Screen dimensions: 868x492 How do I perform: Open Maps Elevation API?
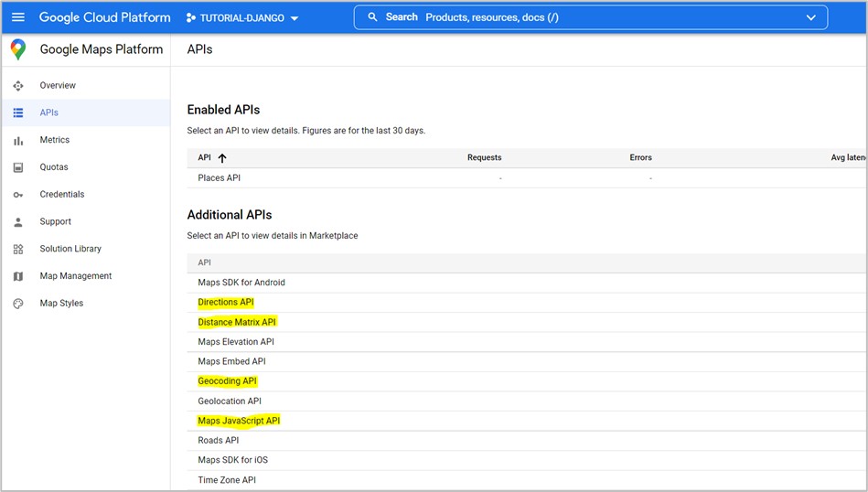(236, 342)
